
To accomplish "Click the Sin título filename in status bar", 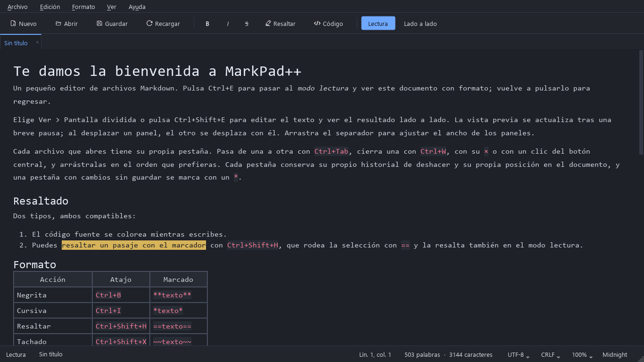I will (x=51, y=354).
